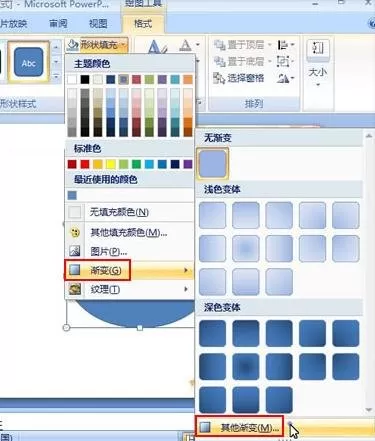The height and width of the screenshot is (441, 375).
Task: Click the shape's bottom middle resize handle
Action: pos(140,328)
